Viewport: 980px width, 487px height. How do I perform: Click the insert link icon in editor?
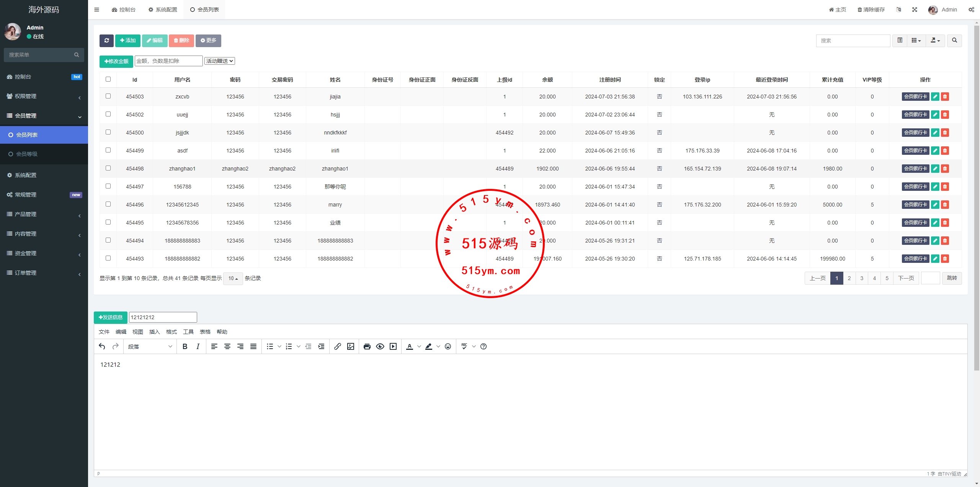[x=337, y=346]
